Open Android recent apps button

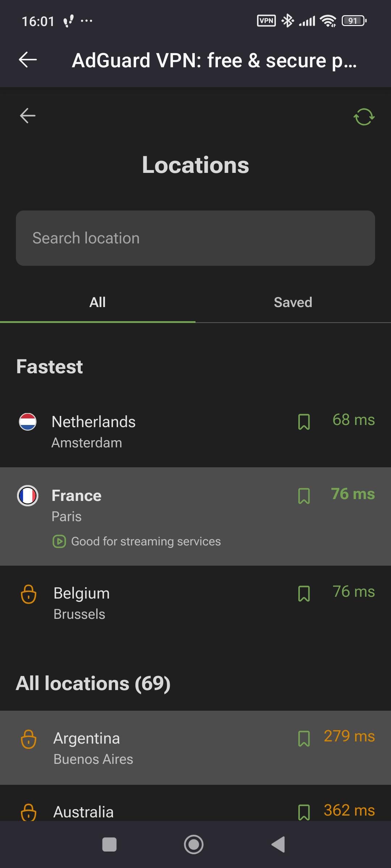click(109, 844)
